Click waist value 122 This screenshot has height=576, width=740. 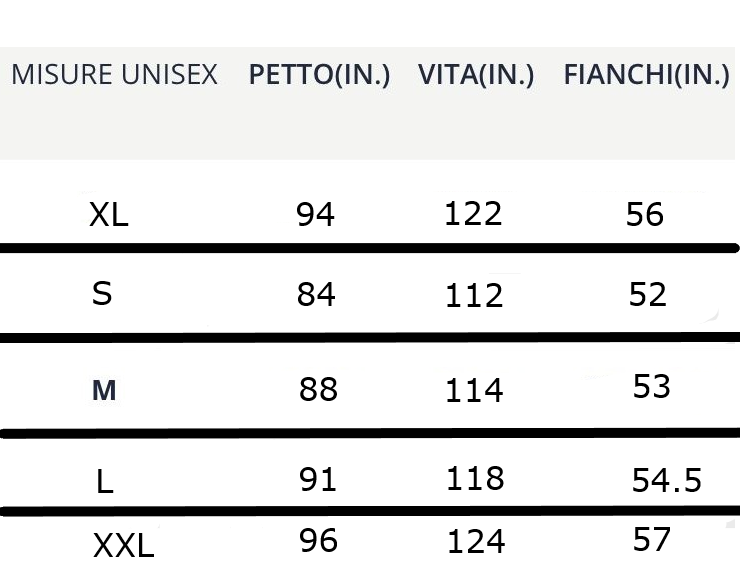click(x=473, y=213)
